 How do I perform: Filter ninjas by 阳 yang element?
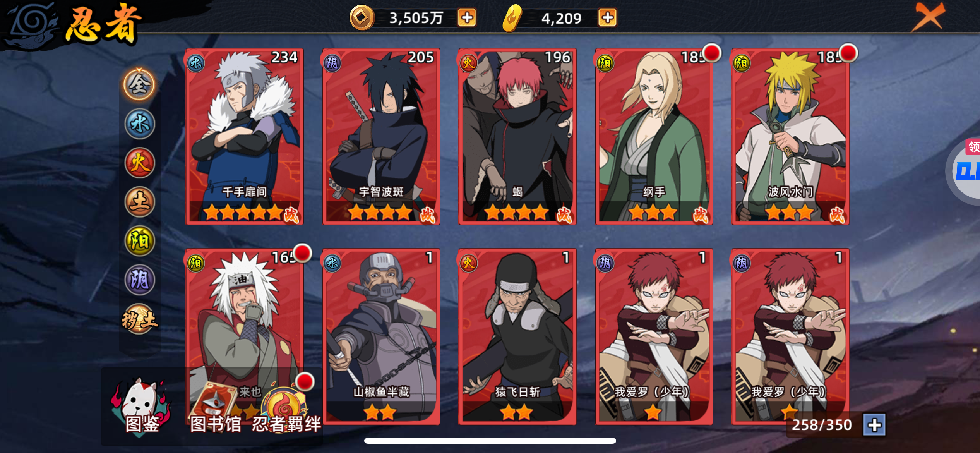click(x=140, y=241)
